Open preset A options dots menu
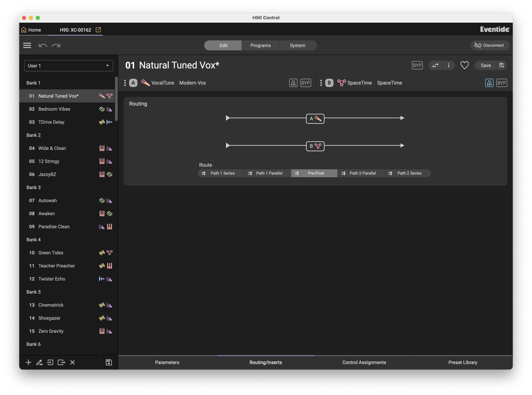This screenshot has width=532, height=395. (125, 83)
